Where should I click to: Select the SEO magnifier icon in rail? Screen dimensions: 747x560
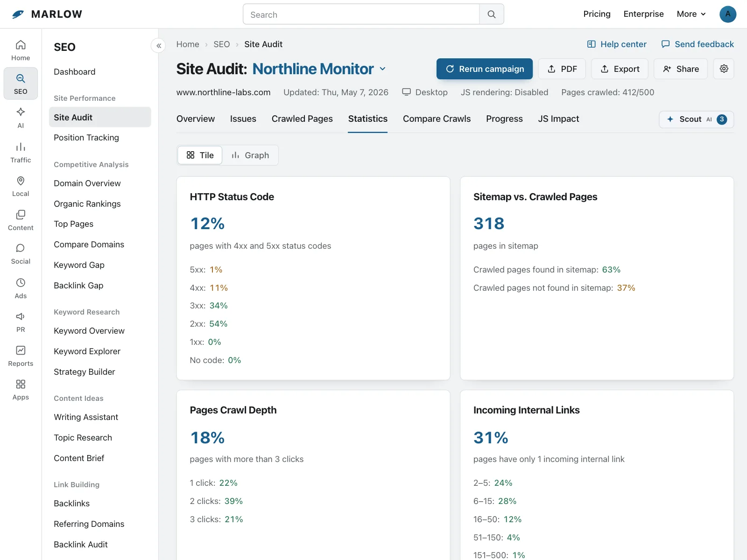tap(21, 84)
